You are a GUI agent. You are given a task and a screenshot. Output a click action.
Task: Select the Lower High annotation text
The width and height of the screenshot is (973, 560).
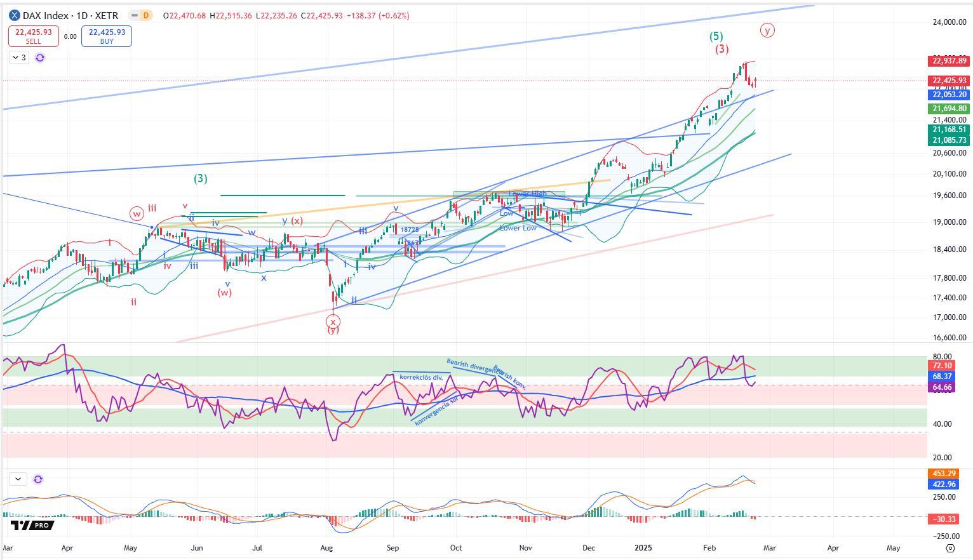coord(527,194)
